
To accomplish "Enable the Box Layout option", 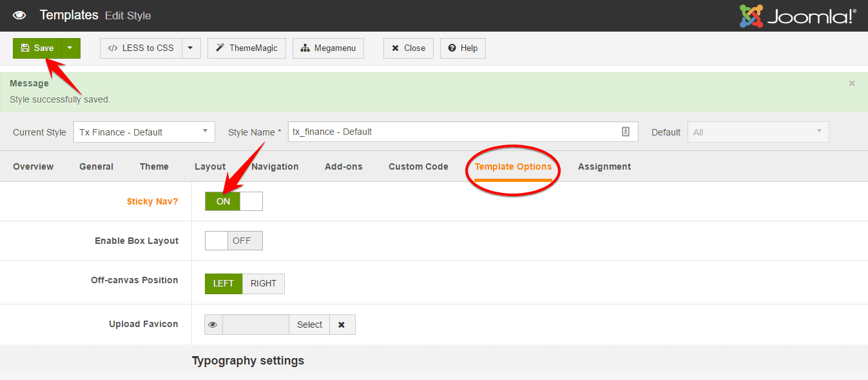I will [x=216, y=240].
